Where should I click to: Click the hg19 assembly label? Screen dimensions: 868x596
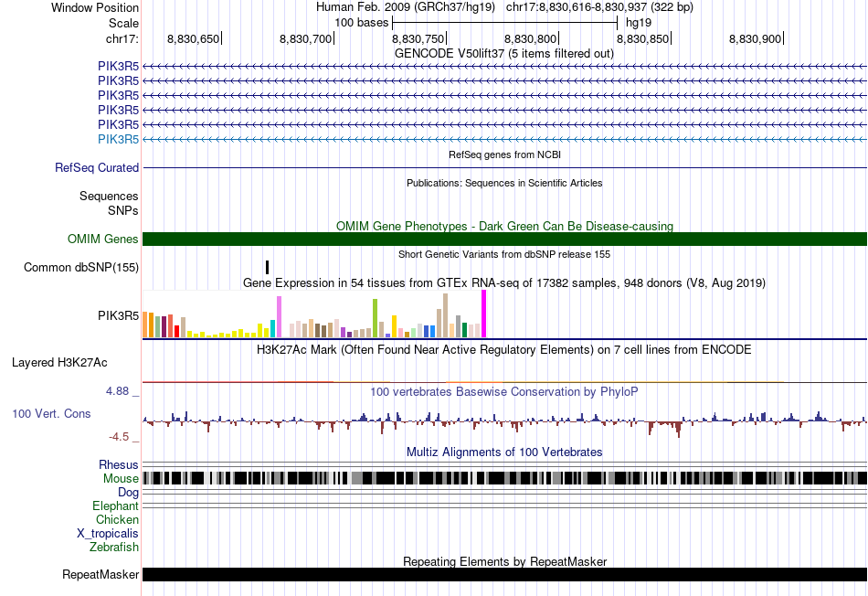639,23
